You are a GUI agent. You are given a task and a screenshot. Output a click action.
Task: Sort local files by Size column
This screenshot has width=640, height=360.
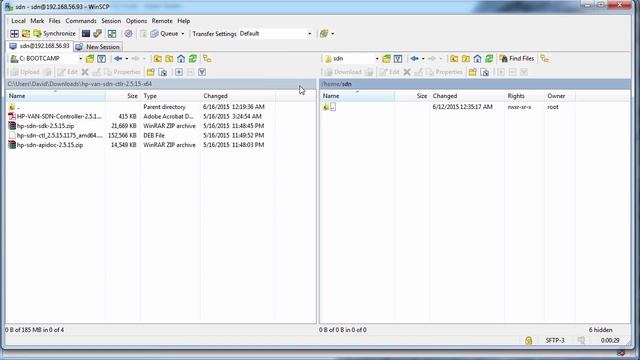pyautogui.click(x=123, y=96)
